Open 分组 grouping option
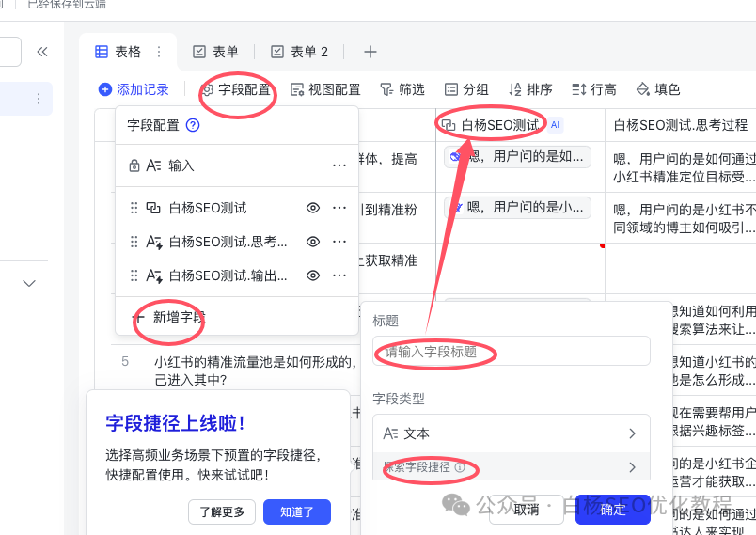This screenshot has height=535, width=756. click(x=466, y=89)
